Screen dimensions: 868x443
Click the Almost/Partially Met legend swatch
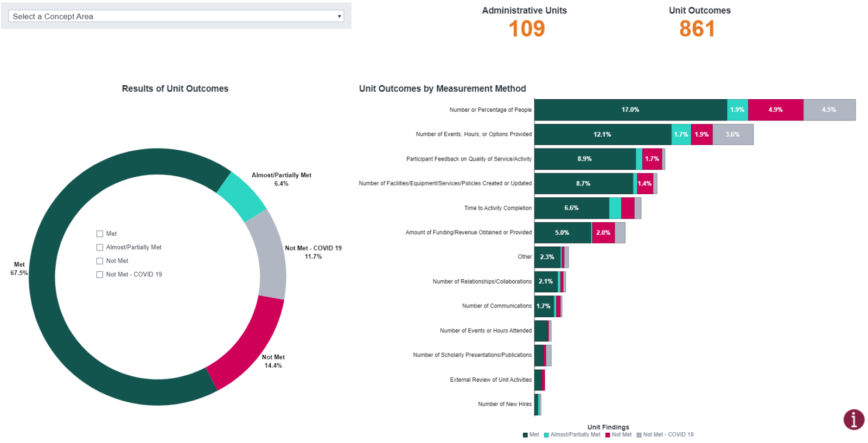point(546,435)
